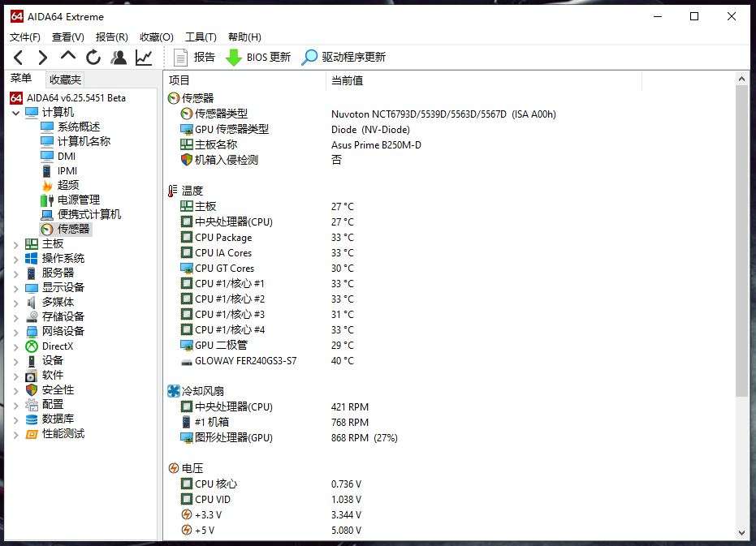Go forward with the right arrow toolbar icon
The image size is (756, 546).
43,58
